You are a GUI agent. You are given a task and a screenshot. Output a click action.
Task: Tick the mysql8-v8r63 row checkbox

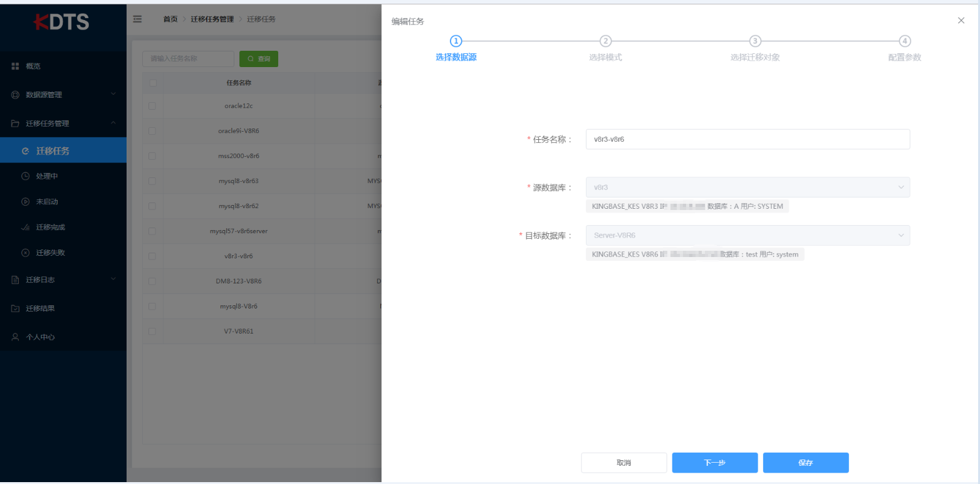pos(152,181)
